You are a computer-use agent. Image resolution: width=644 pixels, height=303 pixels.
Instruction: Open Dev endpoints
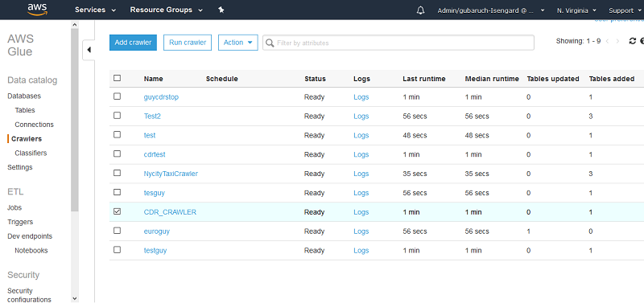(x=30, y=236)
